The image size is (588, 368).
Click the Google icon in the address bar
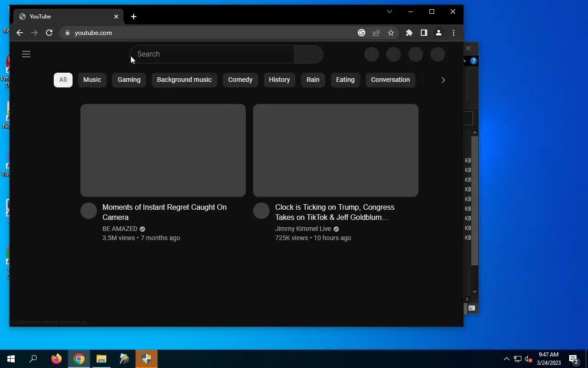coord(362,33)
